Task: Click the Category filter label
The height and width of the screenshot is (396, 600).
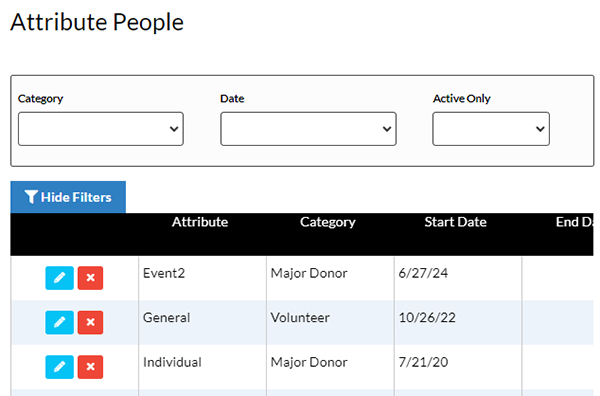Action: pyautogui.click(x=41, y=99)
